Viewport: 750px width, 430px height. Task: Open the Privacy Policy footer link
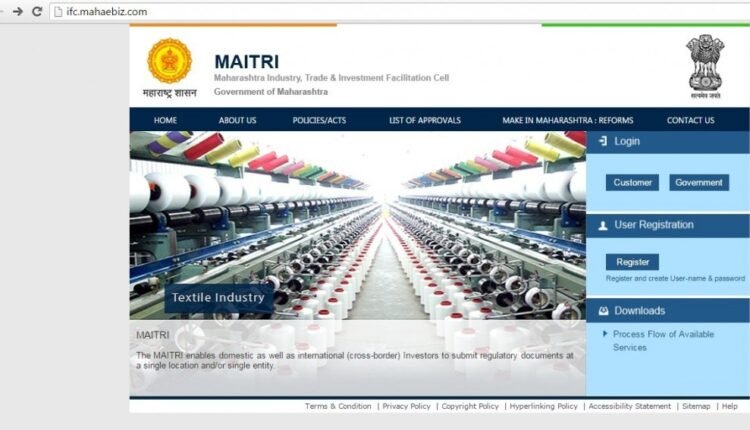406,406
